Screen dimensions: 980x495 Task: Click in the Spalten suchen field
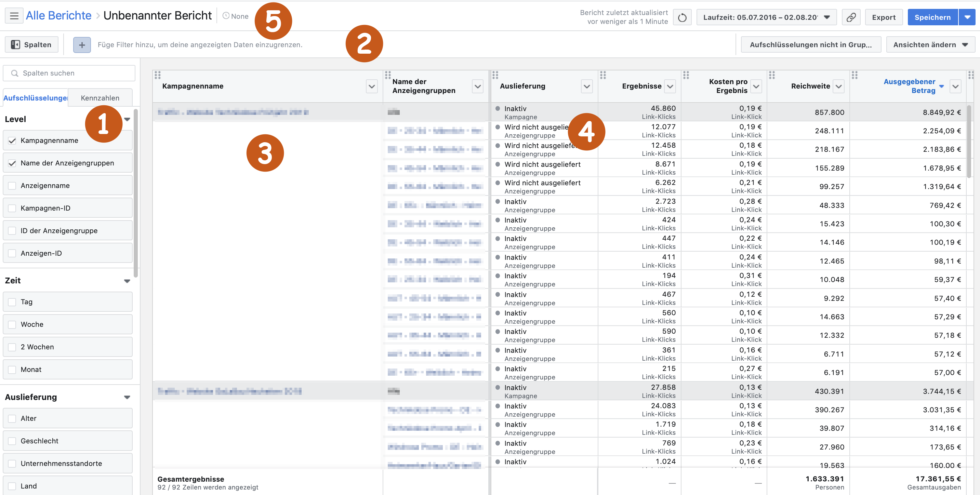tap(69, 73)
